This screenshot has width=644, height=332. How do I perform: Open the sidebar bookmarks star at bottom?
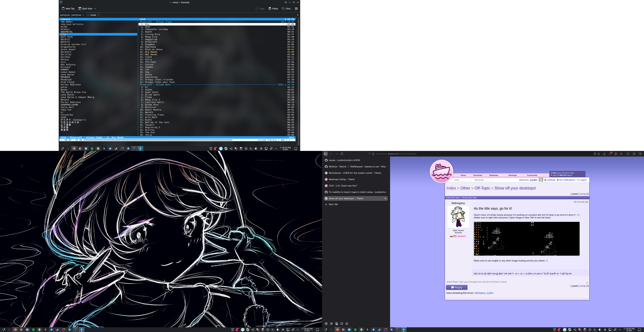(347, 323)
